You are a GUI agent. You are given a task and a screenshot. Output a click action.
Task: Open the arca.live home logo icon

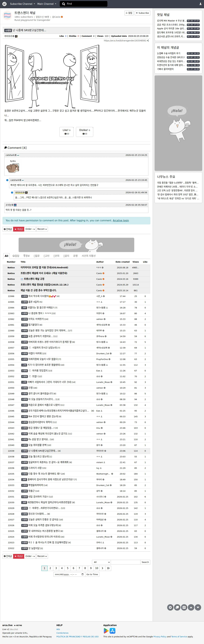point(4,4)
